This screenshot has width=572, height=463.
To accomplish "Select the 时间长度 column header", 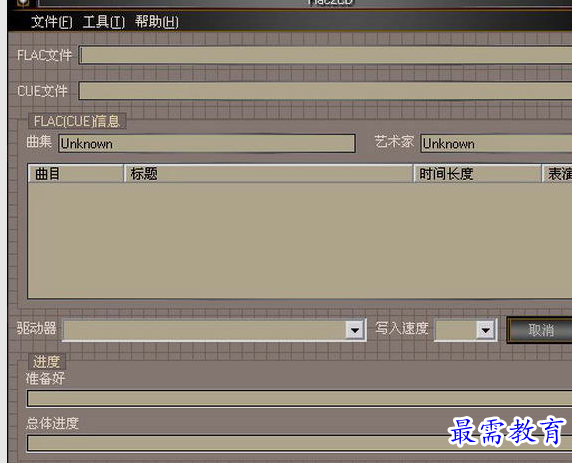I will click(x=478, y=174).
